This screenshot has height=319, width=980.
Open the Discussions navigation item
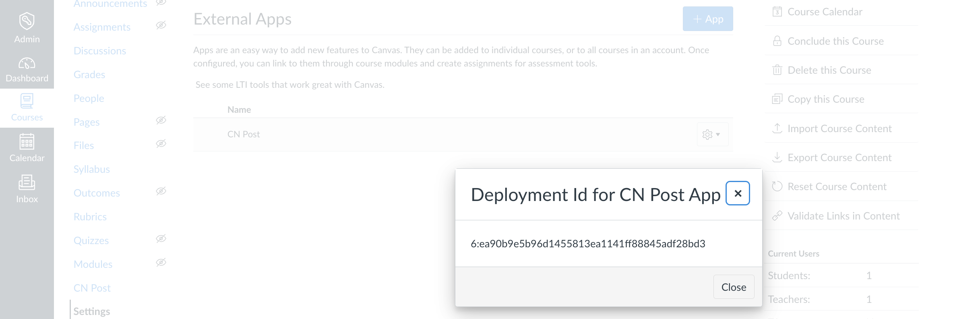[x=100, y=51]
